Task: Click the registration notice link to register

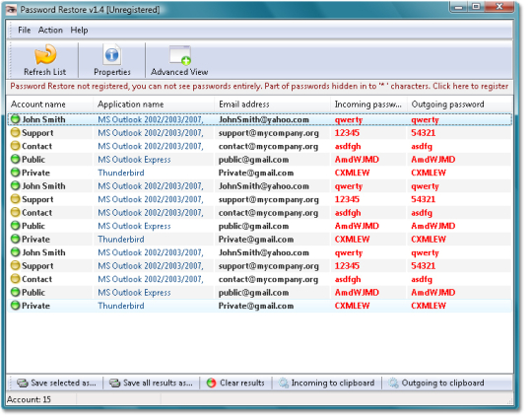Action: point(259,86)
